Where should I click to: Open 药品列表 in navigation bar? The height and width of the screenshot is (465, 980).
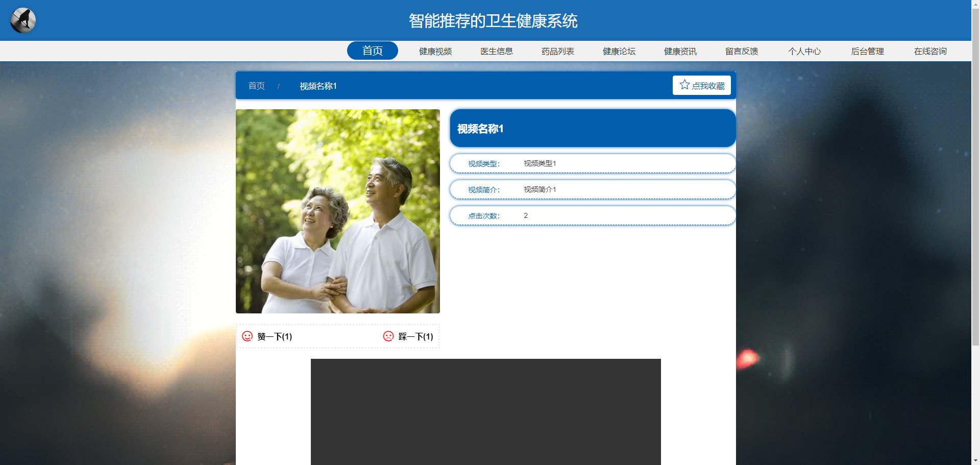point(558,51)
